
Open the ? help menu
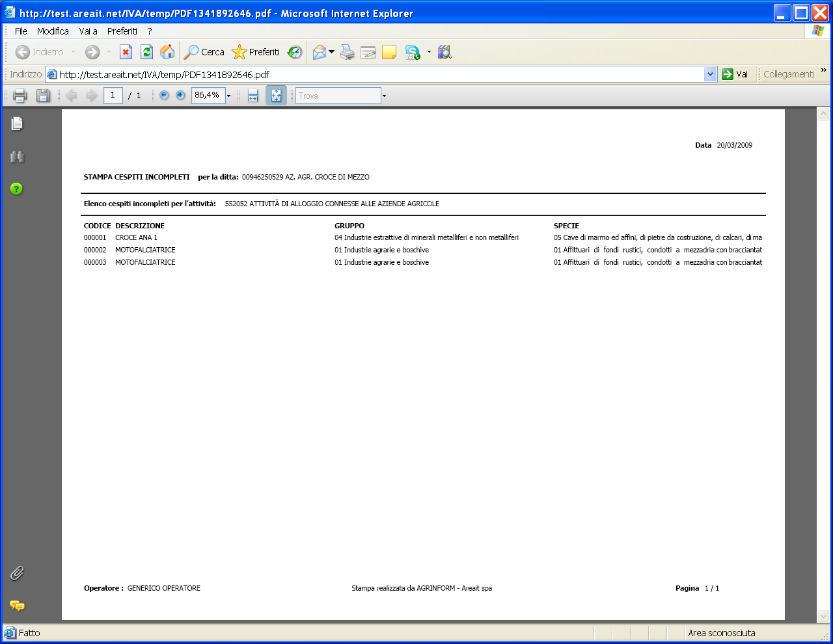click(150, 31)
